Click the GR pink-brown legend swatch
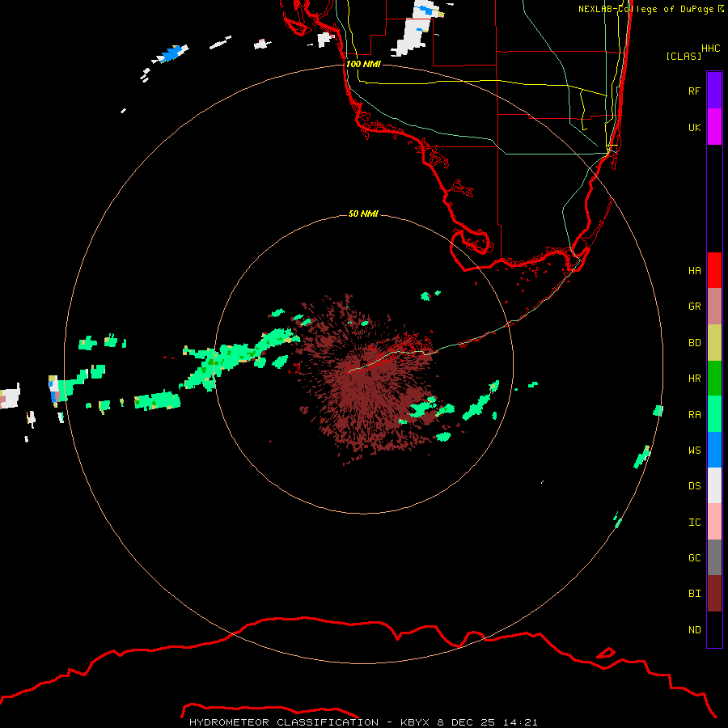This screenshot has height=728, width=728. 714,307
